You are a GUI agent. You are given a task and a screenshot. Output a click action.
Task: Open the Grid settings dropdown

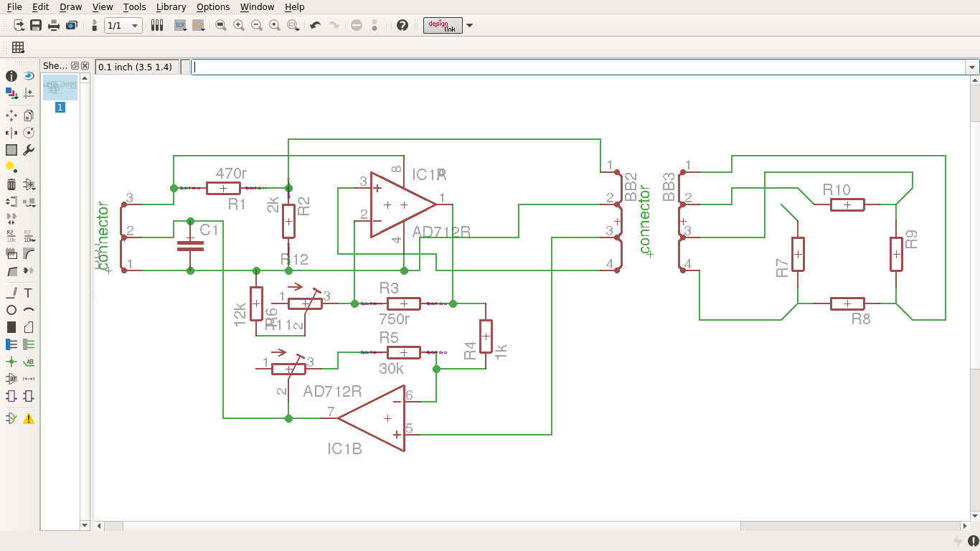[18, 48]
